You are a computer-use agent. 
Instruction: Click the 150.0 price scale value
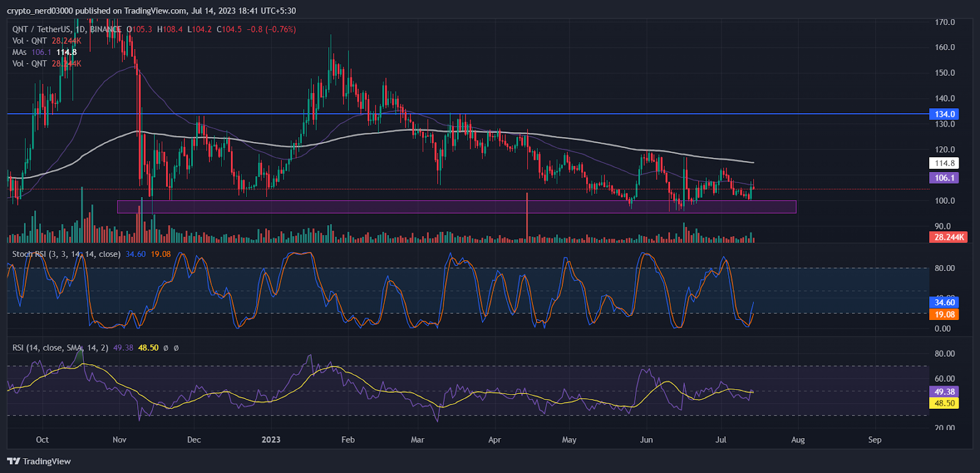944,73
